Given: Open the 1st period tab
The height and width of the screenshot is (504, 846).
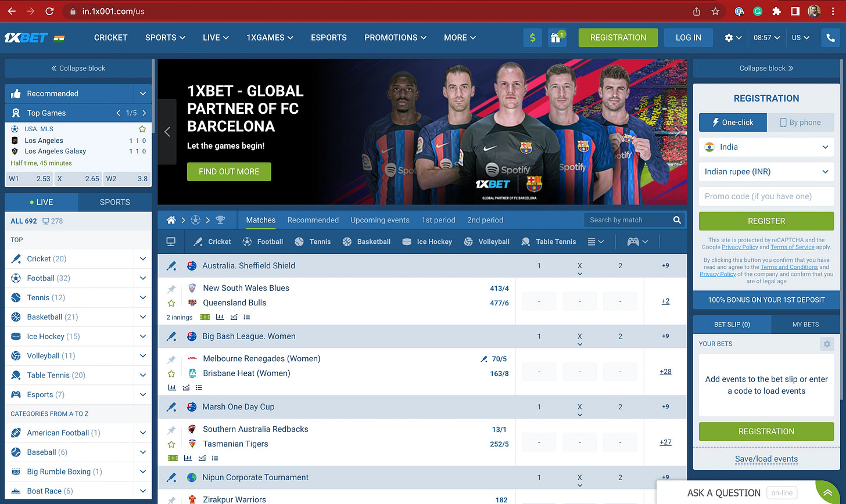Looking at the screenshot, I should click(x=438, y=220).
